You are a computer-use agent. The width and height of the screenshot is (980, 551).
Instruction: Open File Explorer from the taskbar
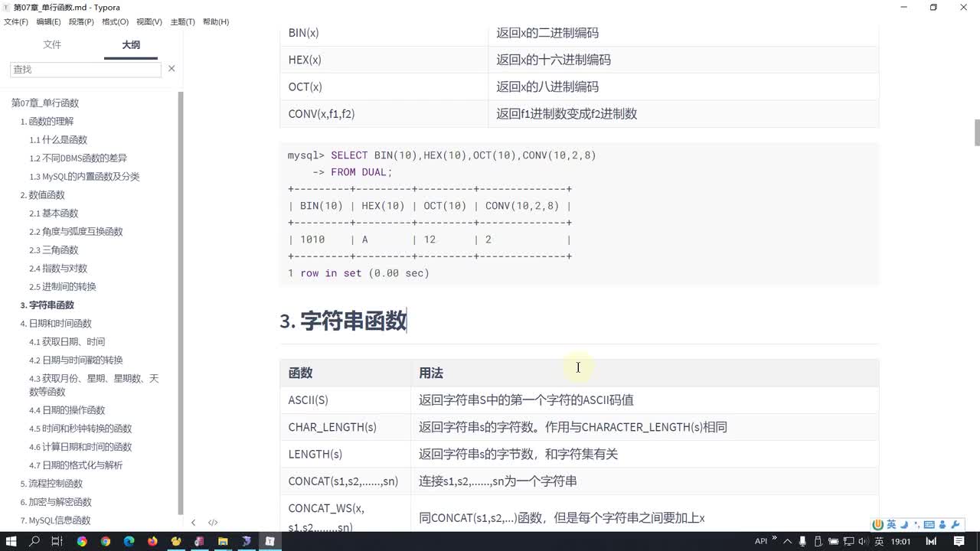click(223, 541)
